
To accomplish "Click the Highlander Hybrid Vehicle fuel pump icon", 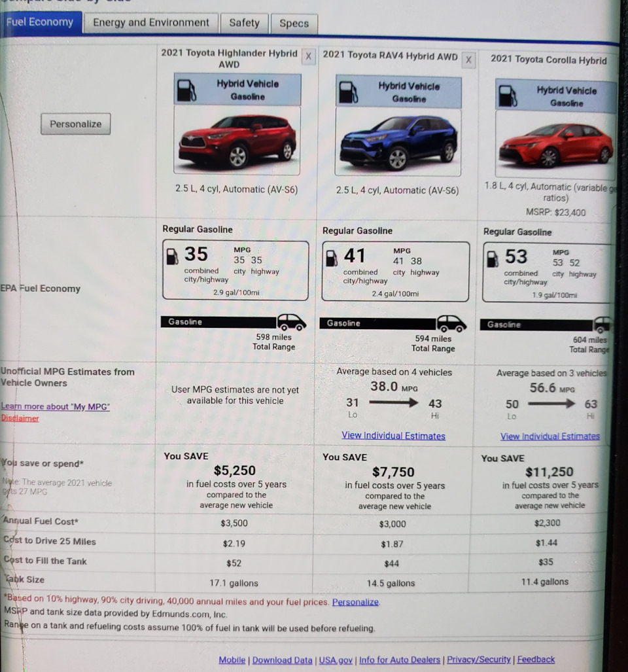I will (186, 90).
